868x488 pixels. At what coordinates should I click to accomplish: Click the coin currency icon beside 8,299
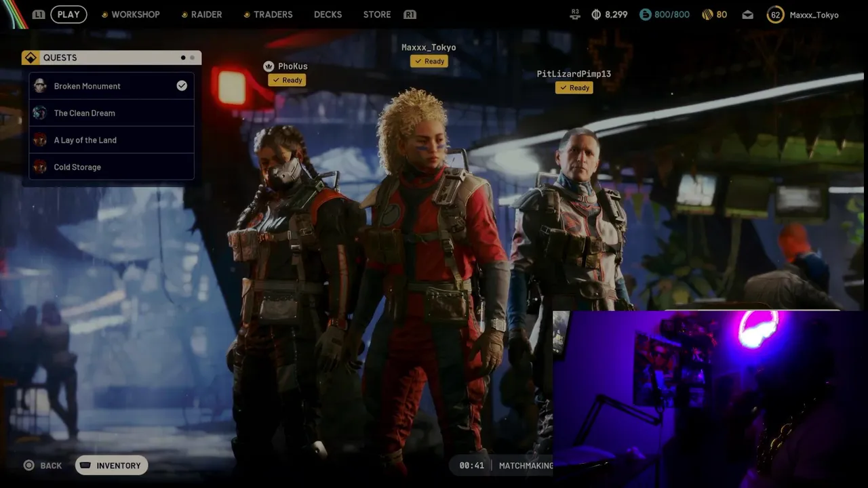pos(596,14)
